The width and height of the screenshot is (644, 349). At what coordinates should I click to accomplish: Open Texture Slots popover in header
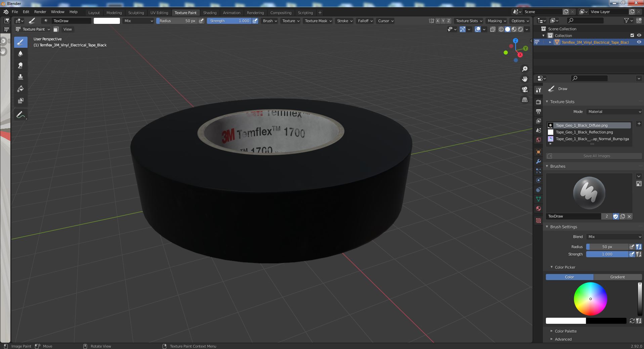tap(469, 21)
